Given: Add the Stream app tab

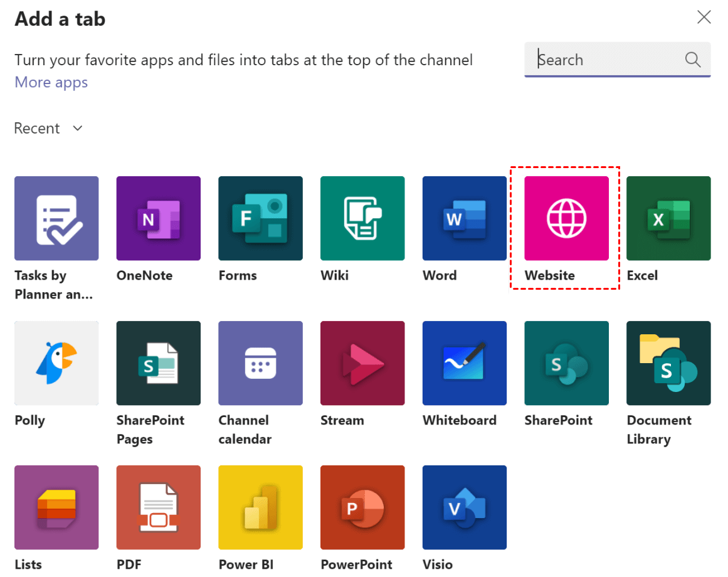Looking at the screenshot, I should [x=362, y=363].
